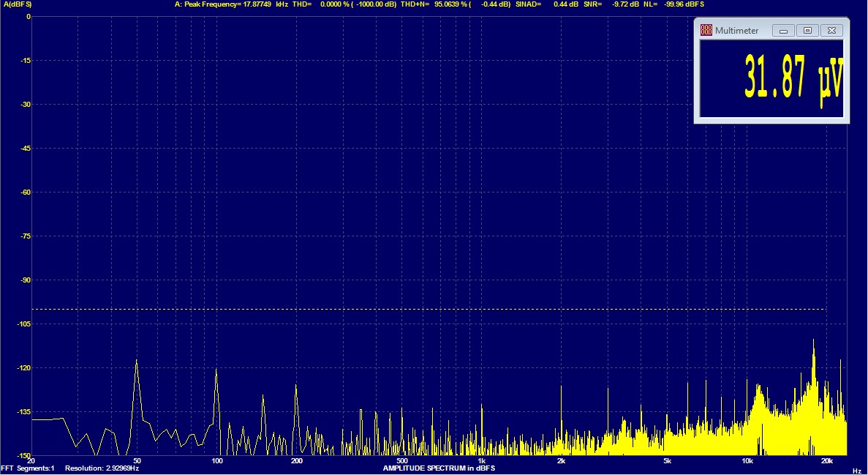This screenshot has height=475, width=868.
Task: Click the -90 vertical axis label
Action: [x=26, y=280]
